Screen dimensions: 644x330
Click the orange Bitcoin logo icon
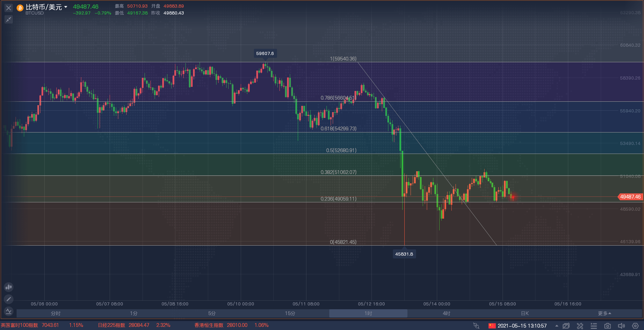coord(20,8)
